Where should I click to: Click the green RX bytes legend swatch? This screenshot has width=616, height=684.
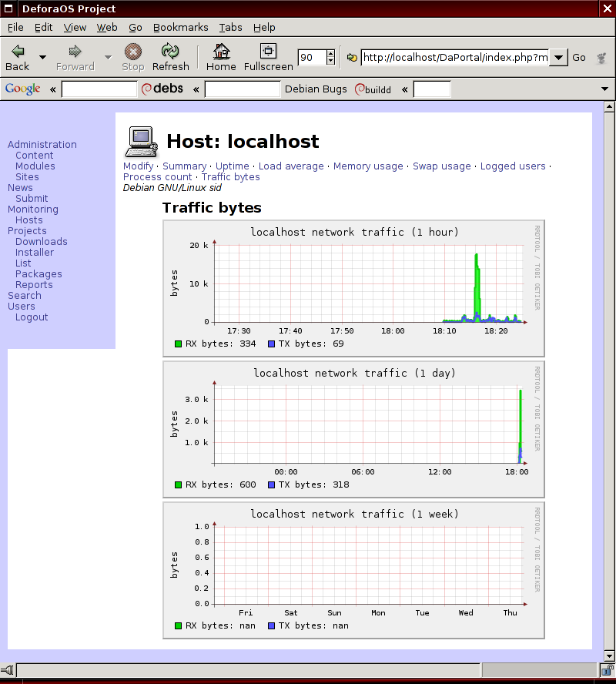pos(179,344)
